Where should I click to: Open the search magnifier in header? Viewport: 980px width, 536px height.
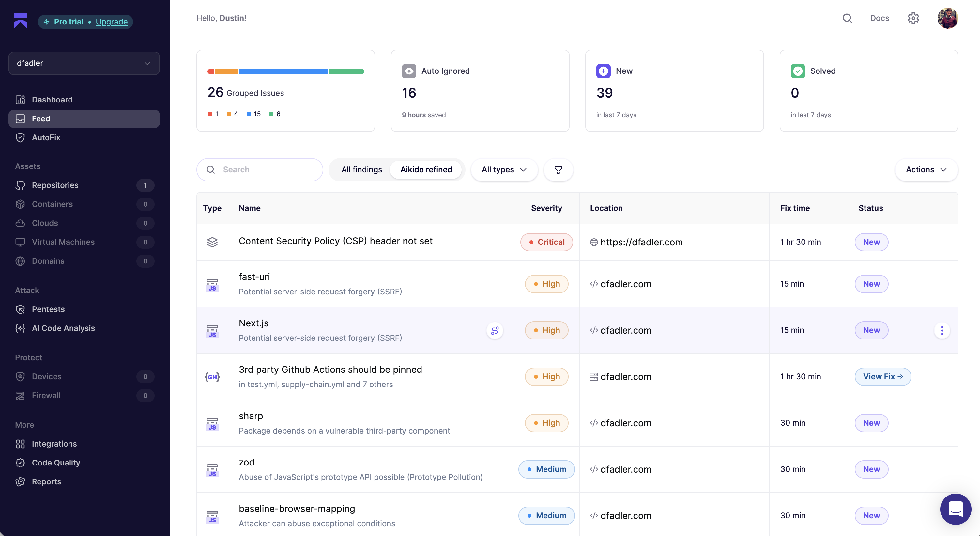pos(847,18)
